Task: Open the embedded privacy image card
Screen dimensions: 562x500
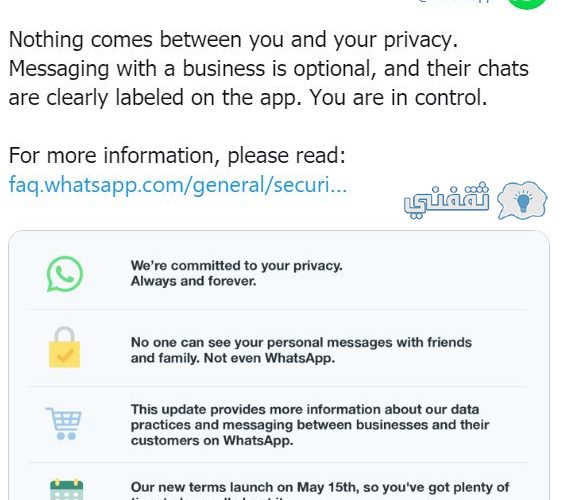Action: [279, 365]
